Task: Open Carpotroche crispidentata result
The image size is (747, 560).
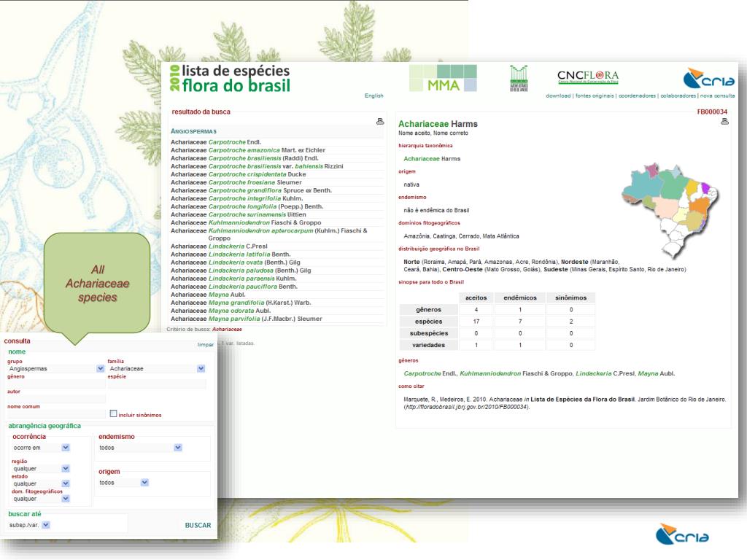Action: tap(247, 174)
